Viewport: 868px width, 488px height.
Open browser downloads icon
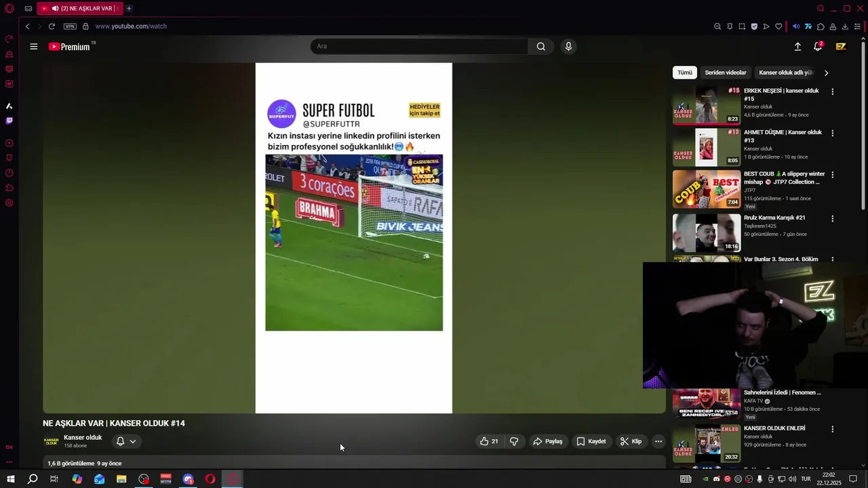tap(845, 26)
